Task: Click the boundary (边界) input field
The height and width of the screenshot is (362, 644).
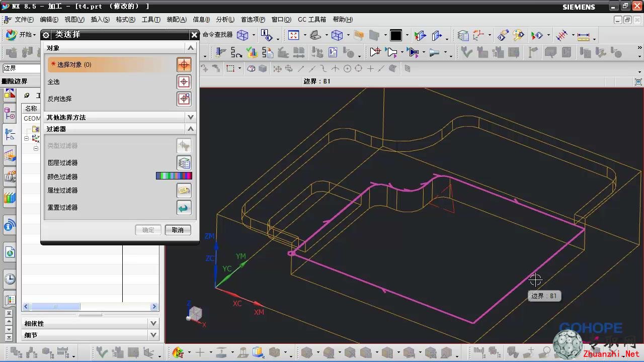Action: tap(22, 68)
